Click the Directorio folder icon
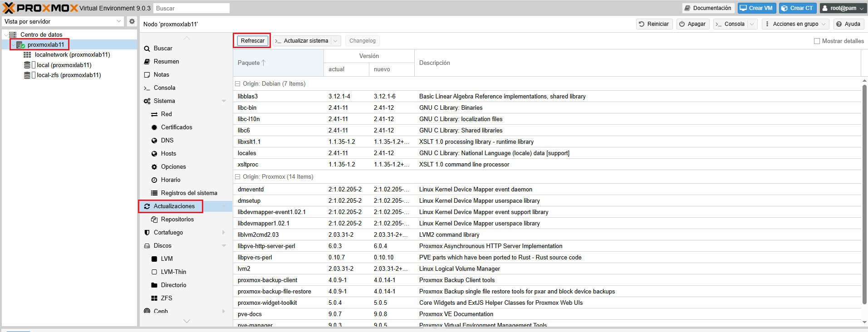The image size is (868, 332). [x=154, y=285]
